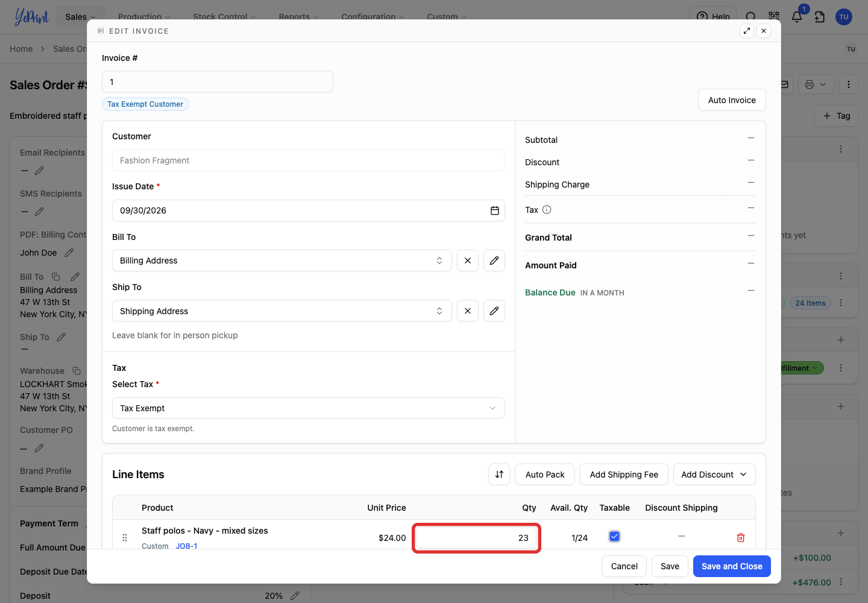Grab the Staff polos row drag handle
This screenshot has height=603, width=868.
point(125,537)
